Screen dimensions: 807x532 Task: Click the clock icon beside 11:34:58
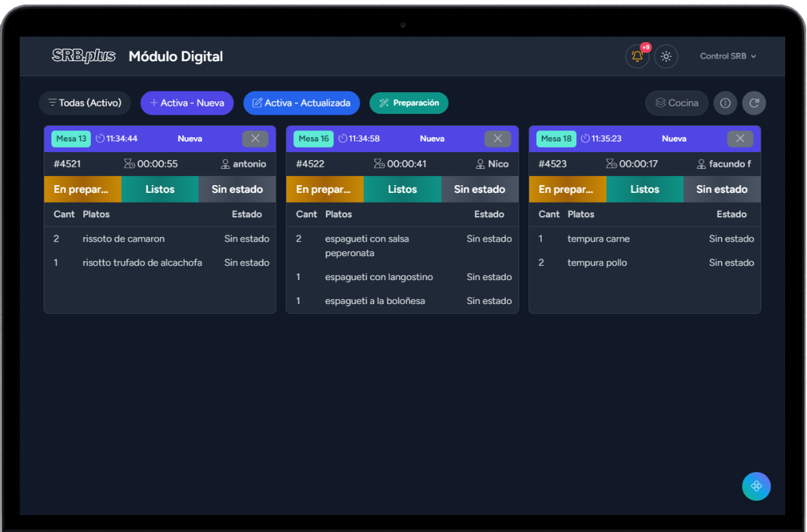(343, 139)
